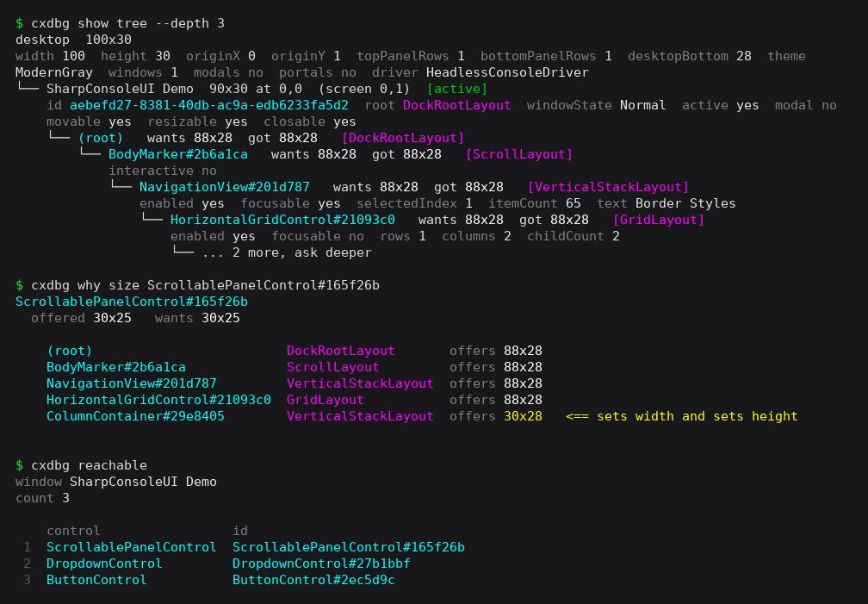Click the [DockRootLayout] bracket tag in the tree
The height and width of the screenshot is (604, 868).
403,138
